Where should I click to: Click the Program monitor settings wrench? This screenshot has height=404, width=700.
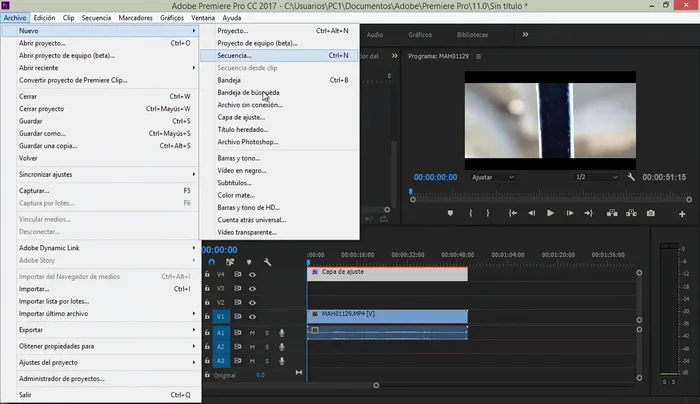click(x=632, y=176)
